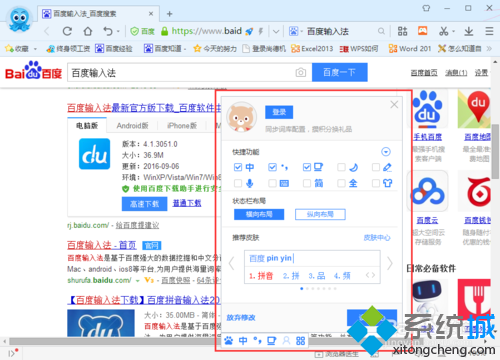Image resolution: width=500 pixels, height=360 pixels.
Task: Click the camera icon in the Baidu search box
Action: (301, 72)
